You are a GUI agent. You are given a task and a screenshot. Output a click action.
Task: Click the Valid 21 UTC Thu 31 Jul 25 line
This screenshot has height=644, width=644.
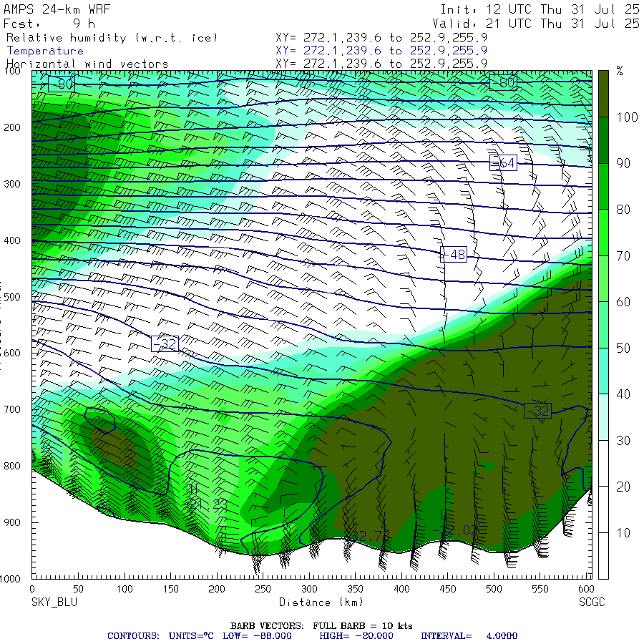pyautogui.click(x=536, y=24)
